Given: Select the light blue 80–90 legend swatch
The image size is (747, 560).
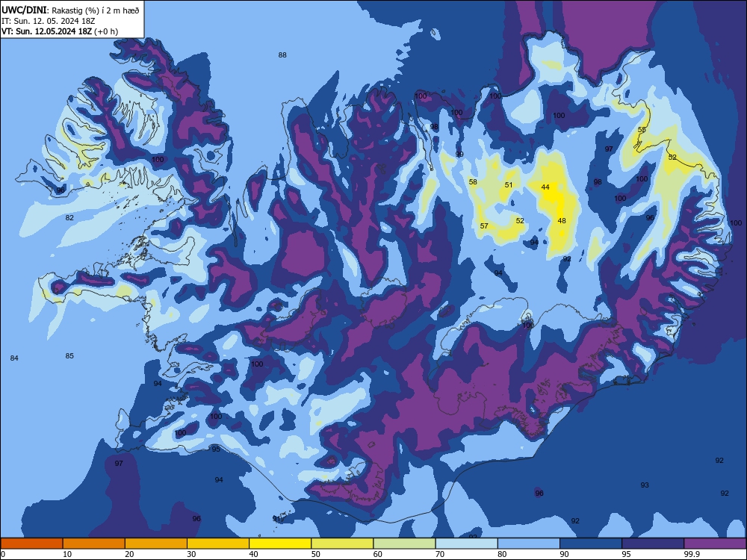Looking at the screenshot, I should pyautogui.click(x=529, y=544).
